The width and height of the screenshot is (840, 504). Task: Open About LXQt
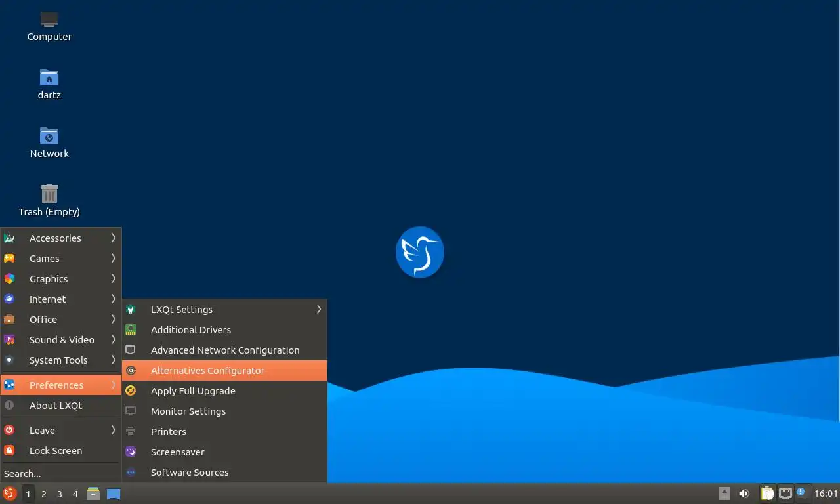(61, 406)
